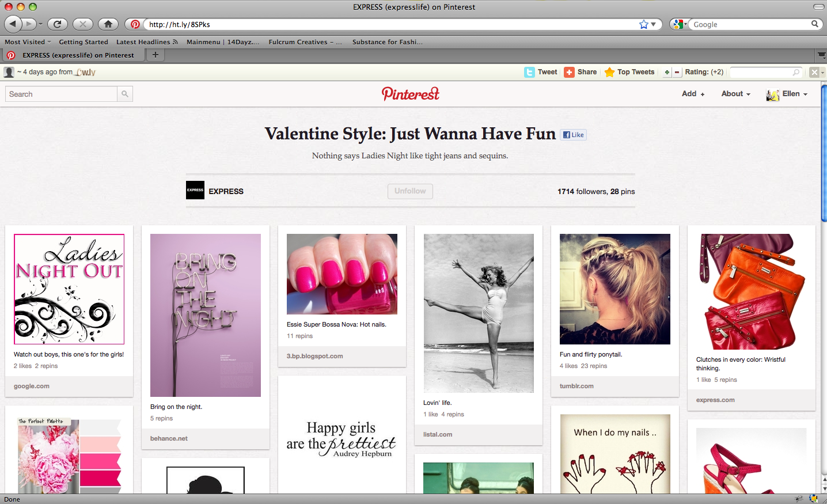Open the Essie pink nails pin image
827x504 pixels.
(342, 274)
